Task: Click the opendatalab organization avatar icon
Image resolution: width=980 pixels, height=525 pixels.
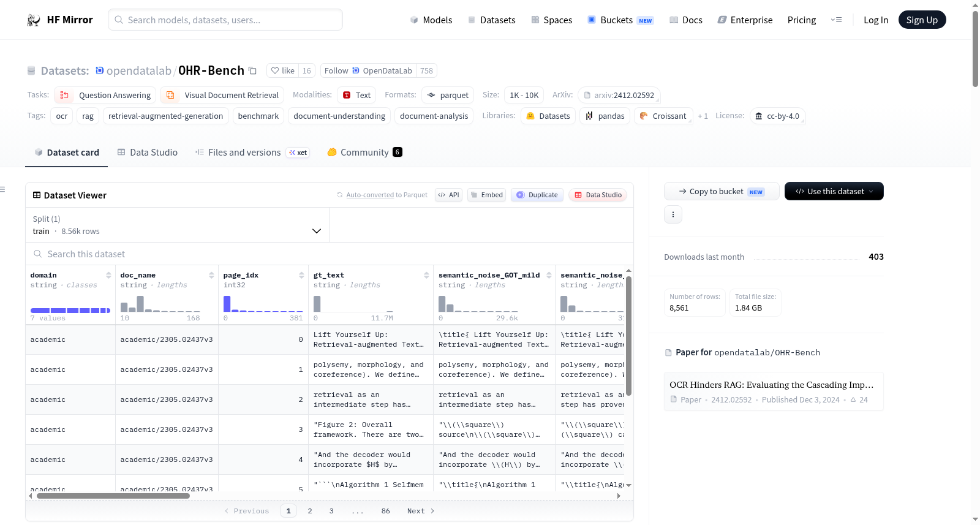Action: coord(99,70)
